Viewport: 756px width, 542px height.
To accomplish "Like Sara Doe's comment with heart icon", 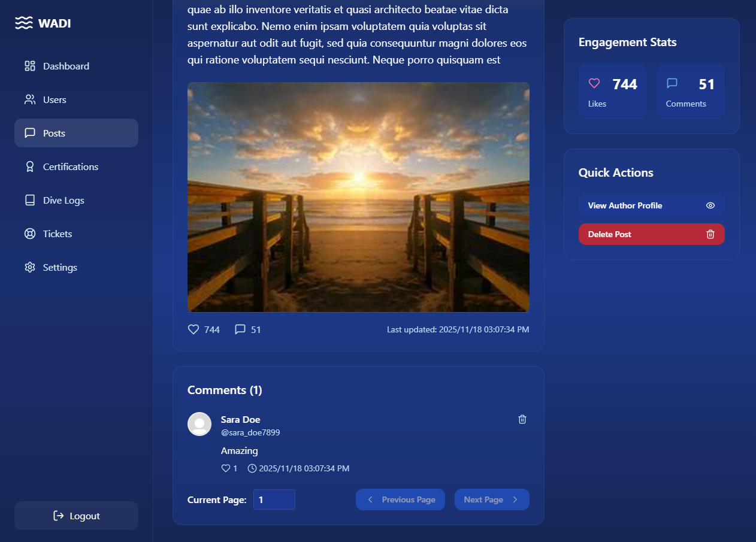I will [226, 468].
